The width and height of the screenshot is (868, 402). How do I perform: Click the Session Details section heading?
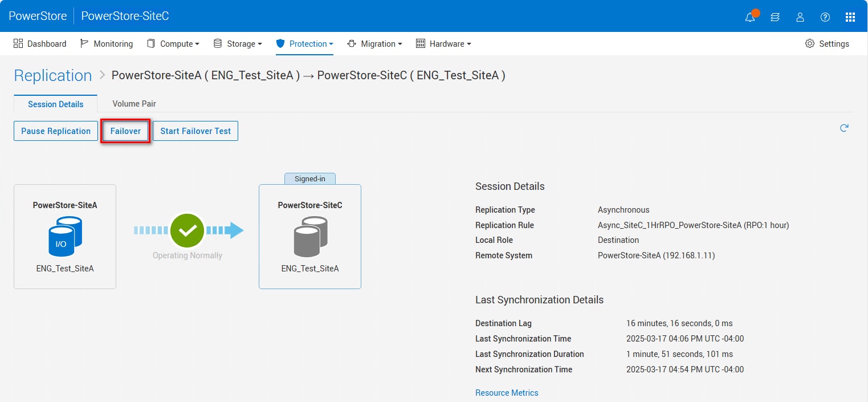pyautogui.click(x=510, y=186)
